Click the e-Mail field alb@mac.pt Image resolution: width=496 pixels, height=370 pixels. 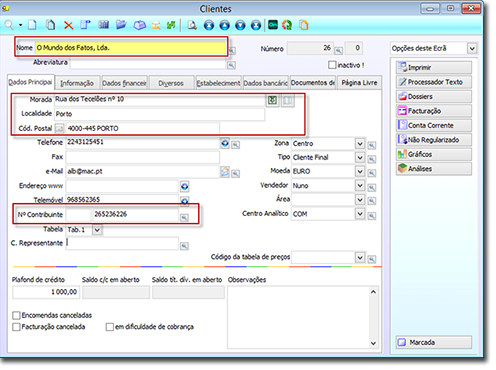(x=143, y=172)
